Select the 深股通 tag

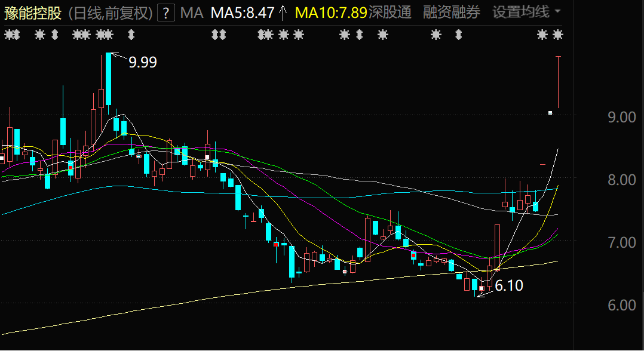(x=390, y=12)
